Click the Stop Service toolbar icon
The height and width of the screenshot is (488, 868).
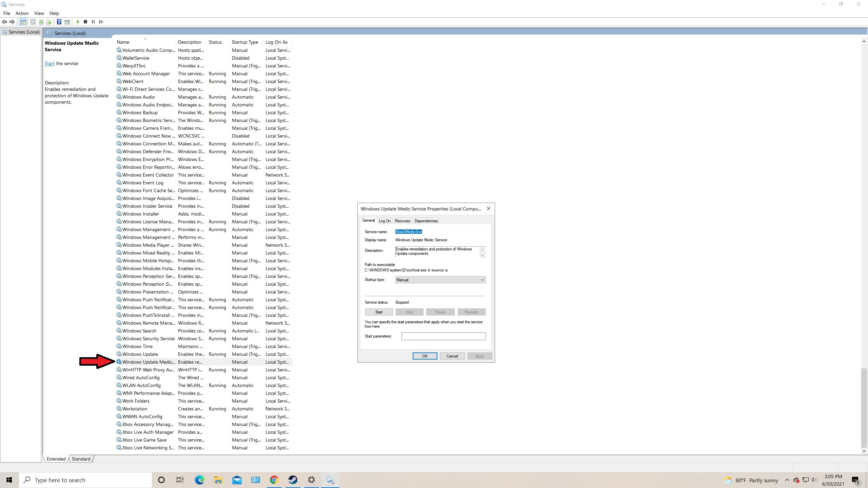[x=85, y=22]
